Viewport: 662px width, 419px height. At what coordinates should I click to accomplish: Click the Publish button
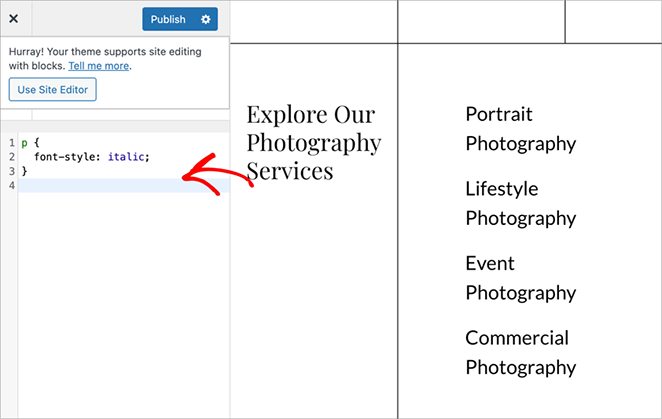click(168, 19)
